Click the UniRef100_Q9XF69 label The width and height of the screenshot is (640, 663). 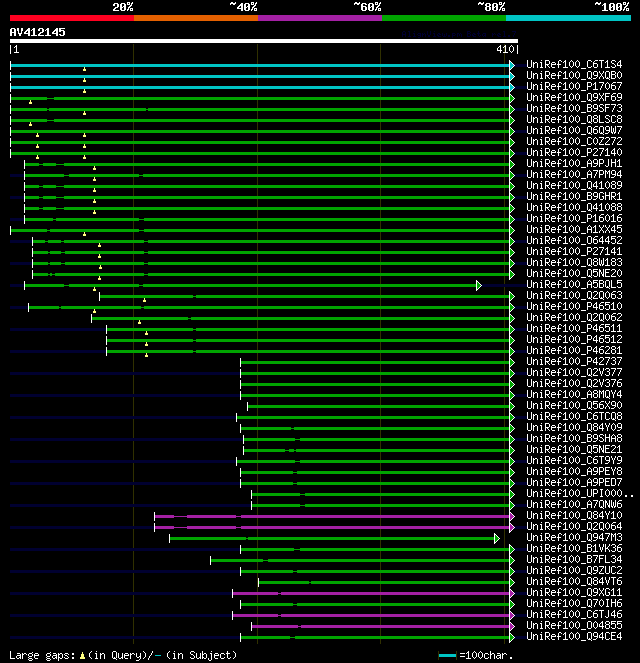[574, 97]
